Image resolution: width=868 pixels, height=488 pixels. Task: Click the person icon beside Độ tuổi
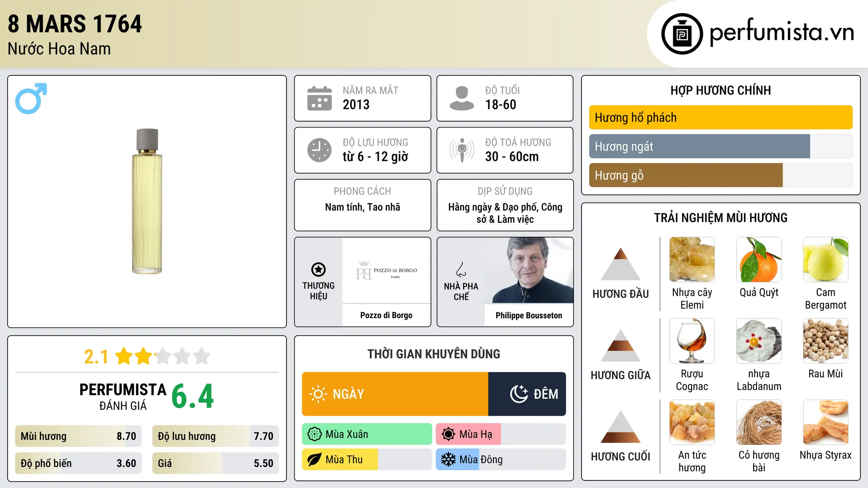[x=462, y=98]
